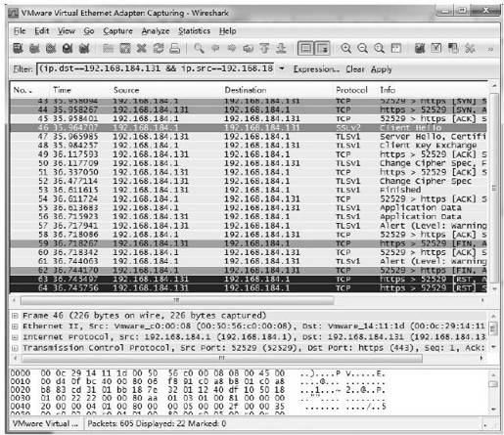Open the Analyze menu

click(x=156, y=31)
